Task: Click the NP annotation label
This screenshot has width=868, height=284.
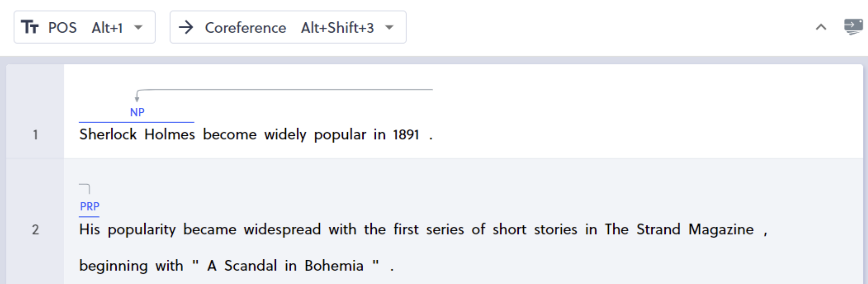Action: (x=137, y=112)
